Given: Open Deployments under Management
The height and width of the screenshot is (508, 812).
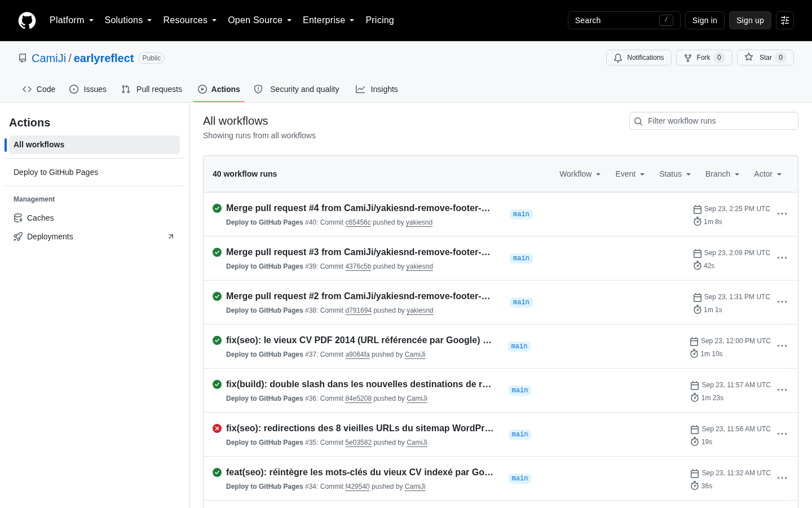Looking at the screenshot, I should (94, 237).
